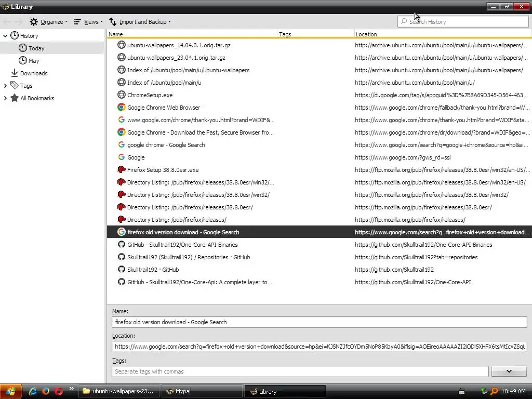Click globe icon of ChromeSetup.exe entry
This screenshot has height=399, width=532.
click(121, 95)
